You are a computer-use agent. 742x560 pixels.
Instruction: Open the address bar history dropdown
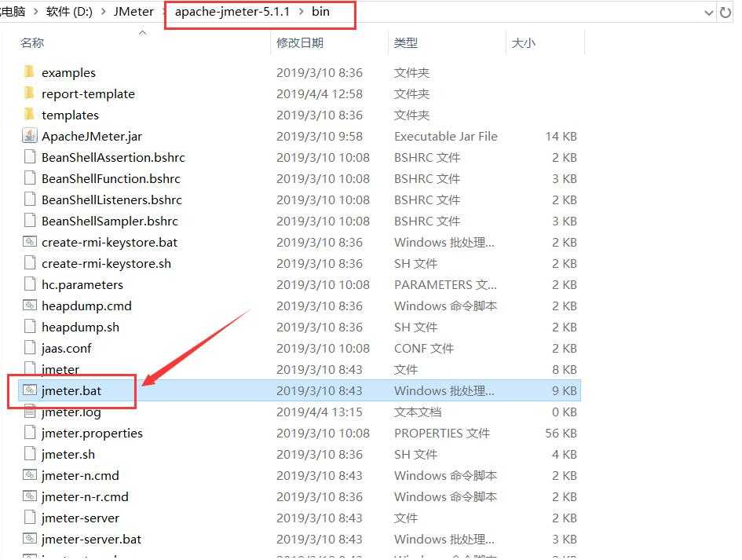708,13
